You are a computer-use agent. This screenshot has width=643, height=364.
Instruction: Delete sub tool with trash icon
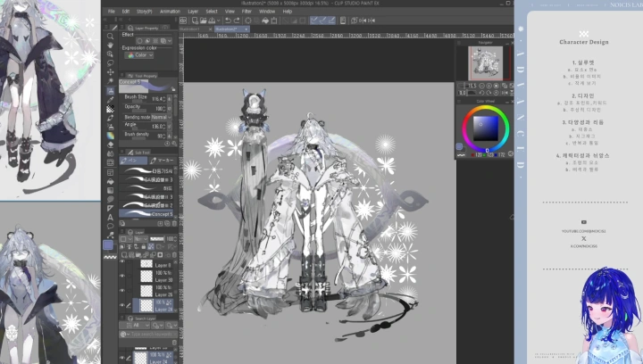pyautogui.click(x=175, y=224)
